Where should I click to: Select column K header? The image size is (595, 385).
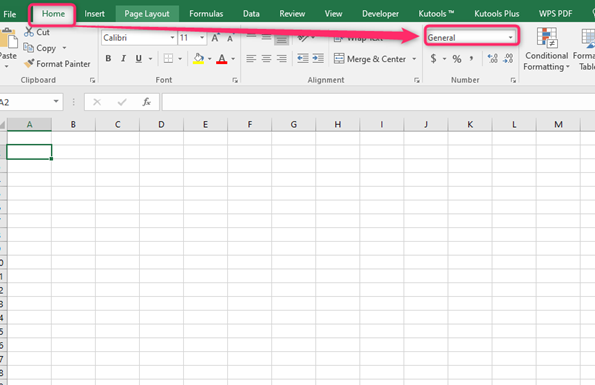[470, 124]
